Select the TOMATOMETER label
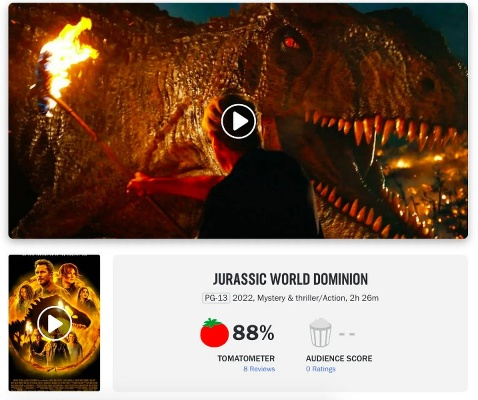This screenshot has width=478, height=400. 246,358
